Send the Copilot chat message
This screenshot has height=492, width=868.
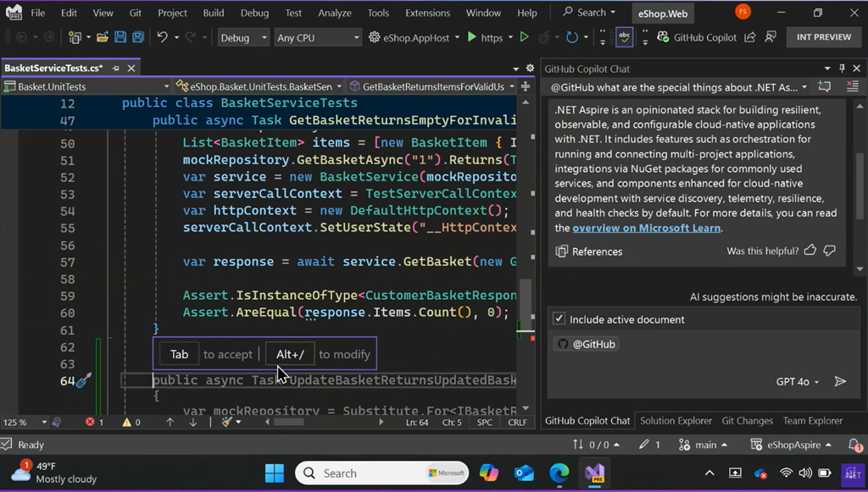(840, 382)
